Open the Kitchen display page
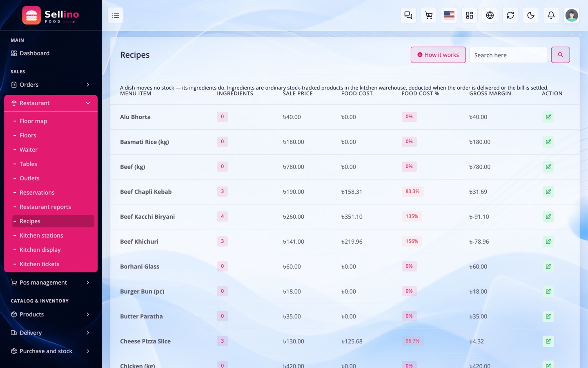 (53, 250)
